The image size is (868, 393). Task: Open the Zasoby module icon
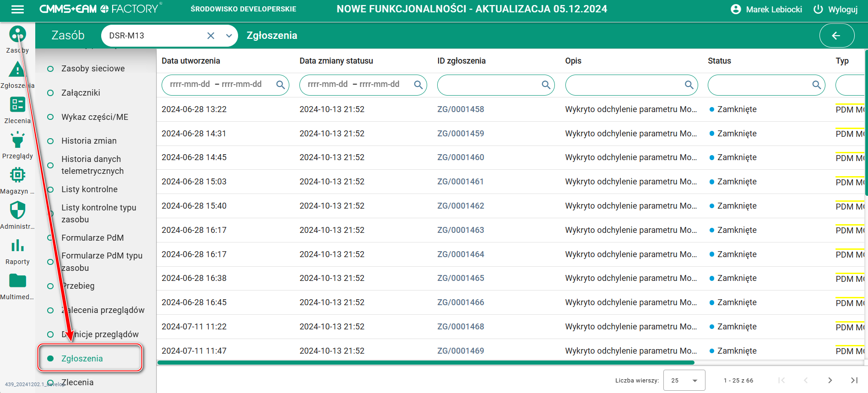point(17,34)
